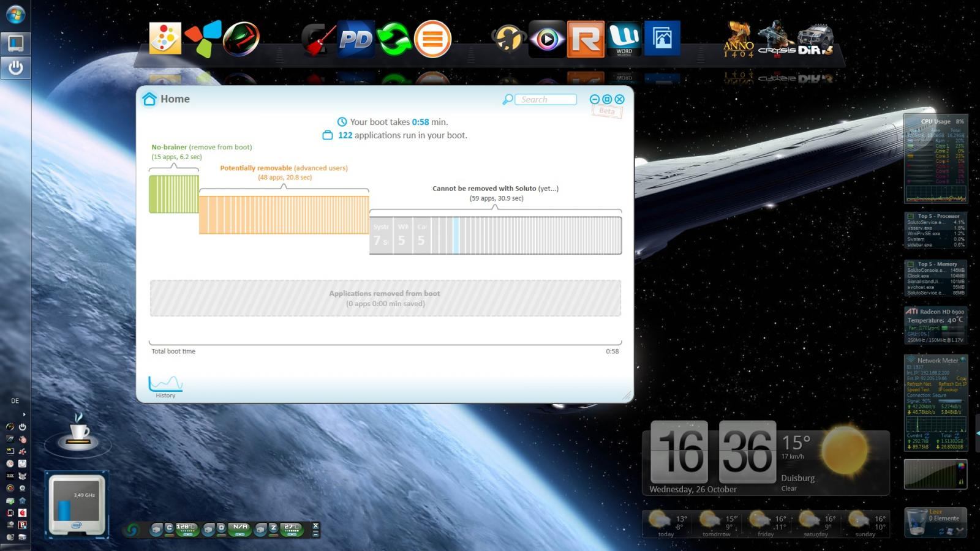This screenshot has height=551, width=980.
Task: Launch the yellow running-figure dock icon
Action: click(x=508, y=39)
